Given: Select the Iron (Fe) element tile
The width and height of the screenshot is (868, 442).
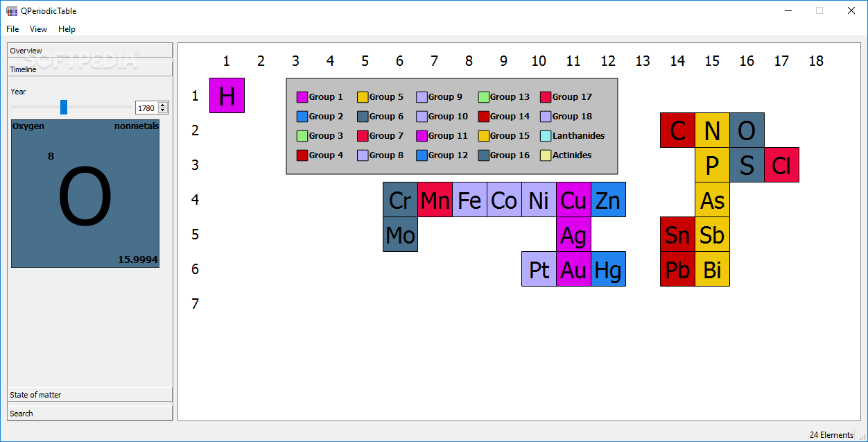Looking at the screenshot, I should [x=469, y=200].
